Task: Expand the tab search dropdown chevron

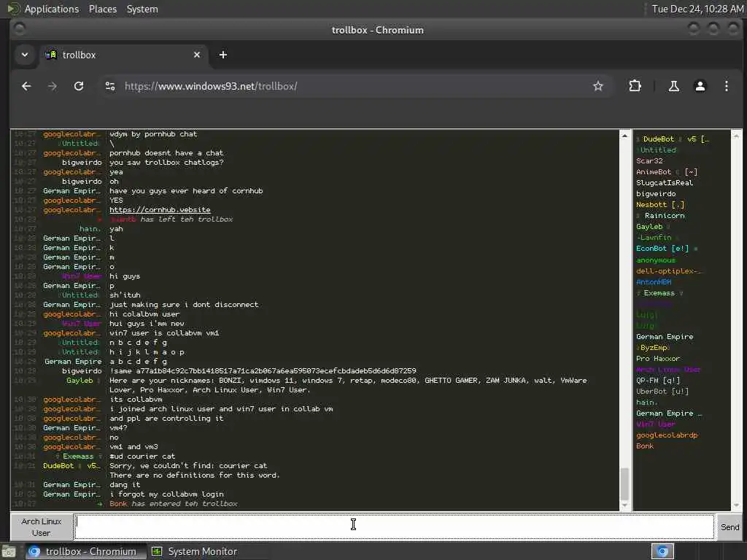Action: point(25,55)
